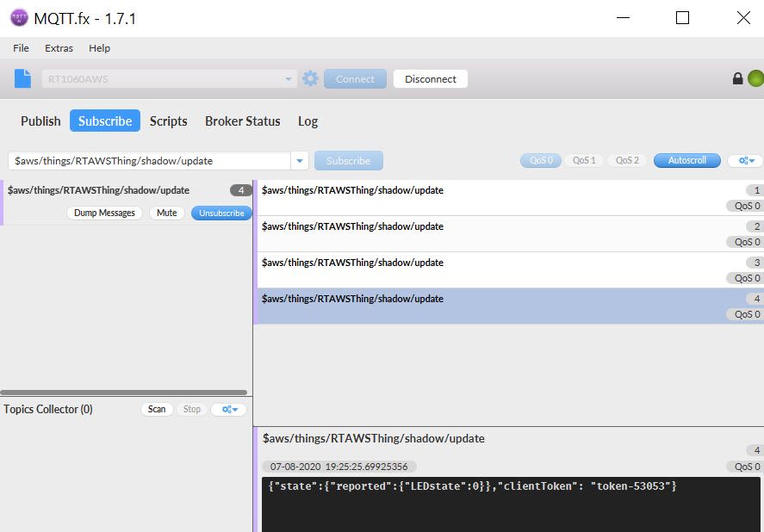764x532 pixels.
Task: Select QoS 2 for subscription
Action: point(627,160)
